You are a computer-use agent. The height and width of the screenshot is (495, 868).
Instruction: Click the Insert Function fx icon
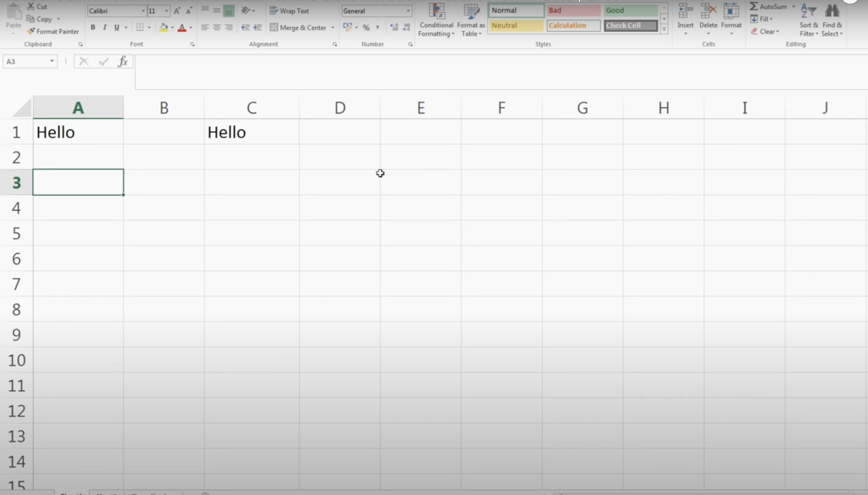pos(123,62)
